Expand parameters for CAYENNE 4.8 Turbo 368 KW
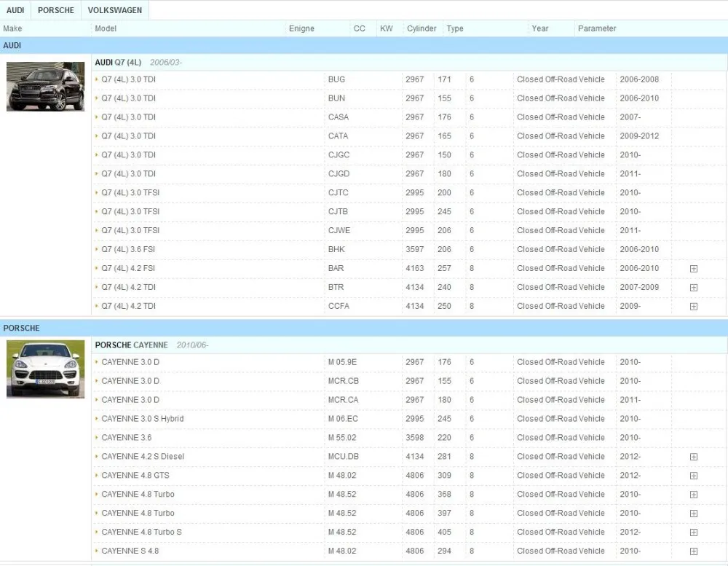Viewport: 728px width, 566px height. pyautogui.click(x=694, y=495)
